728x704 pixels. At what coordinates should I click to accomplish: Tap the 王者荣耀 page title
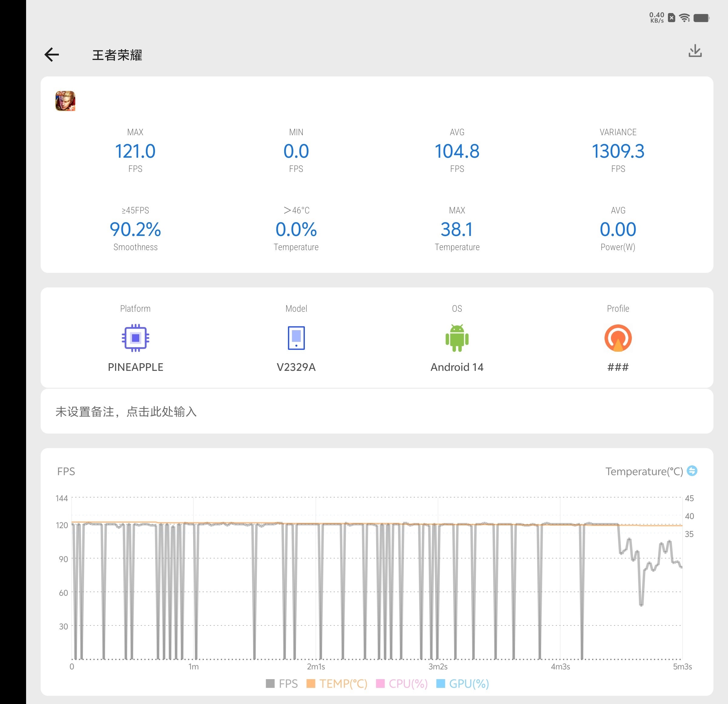coord(117,55)
